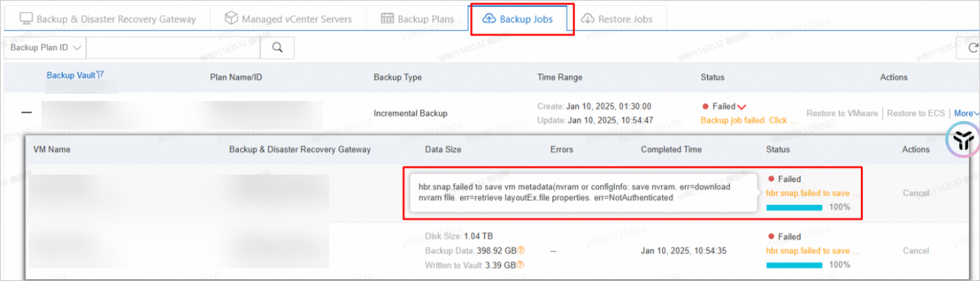Click the refresh icon at top right
The height and width of the screenshot is (281, 980).
[x=974, y=48]
